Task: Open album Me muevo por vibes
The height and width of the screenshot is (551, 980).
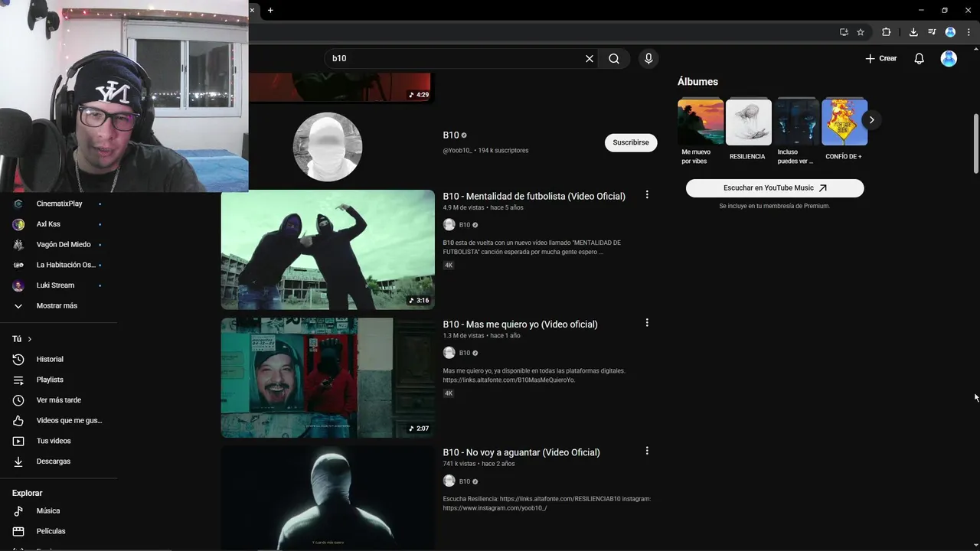Action: [700, 131]
